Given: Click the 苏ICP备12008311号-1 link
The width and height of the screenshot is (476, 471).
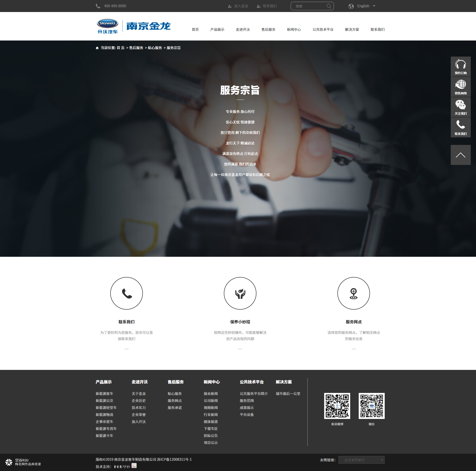Looking at the screenshot, I should pyautogui.click(x=174, y=459).
